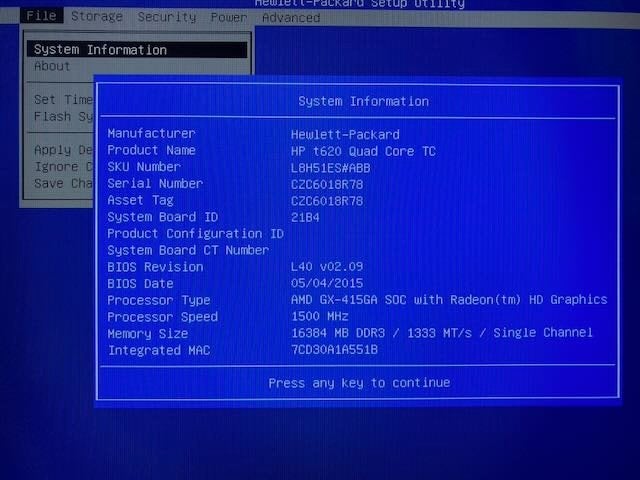640x480 pixels.
Task: Click the BIOS Date label
Action: pyautogui.click(x=140, y=284)
